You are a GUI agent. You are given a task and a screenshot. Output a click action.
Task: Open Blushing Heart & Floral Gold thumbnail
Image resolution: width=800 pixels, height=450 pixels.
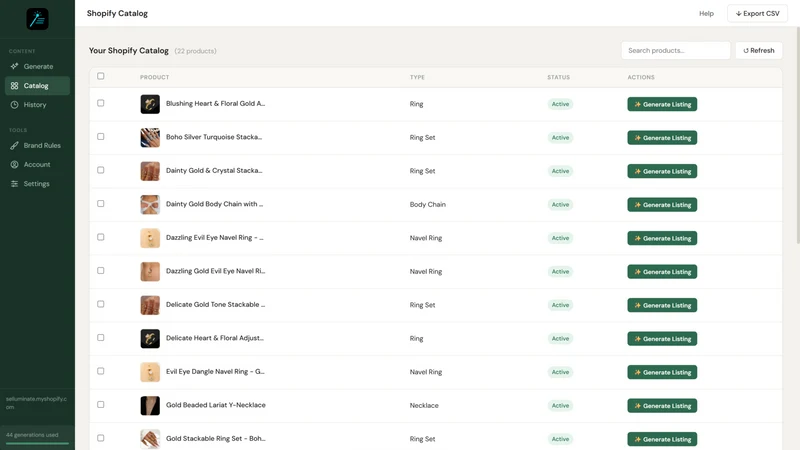click(x=150, y=104)
